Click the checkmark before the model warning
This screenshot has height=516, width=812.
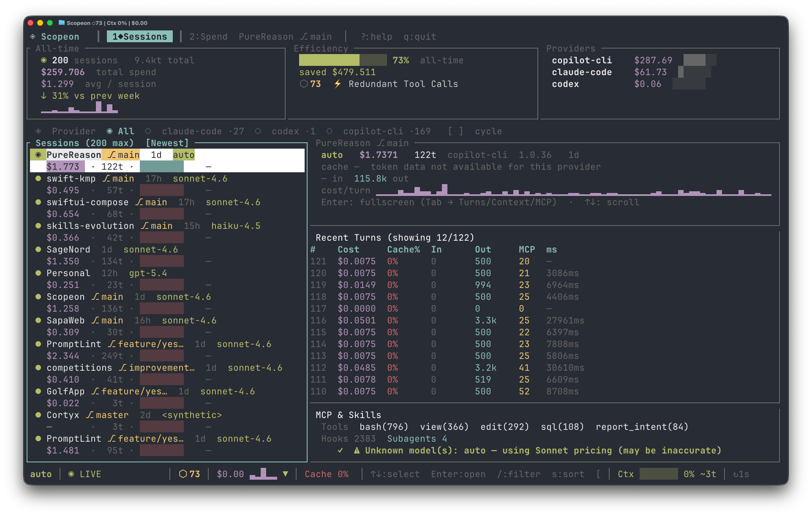point(341,451)
